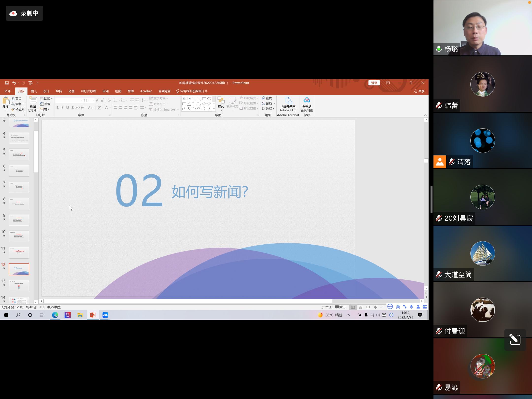The width and height of the screenshot is (532, 399).
Task: Toggle Strikethrough (abc) formatting
Action: pyautogui.click(x=77, y=108)
